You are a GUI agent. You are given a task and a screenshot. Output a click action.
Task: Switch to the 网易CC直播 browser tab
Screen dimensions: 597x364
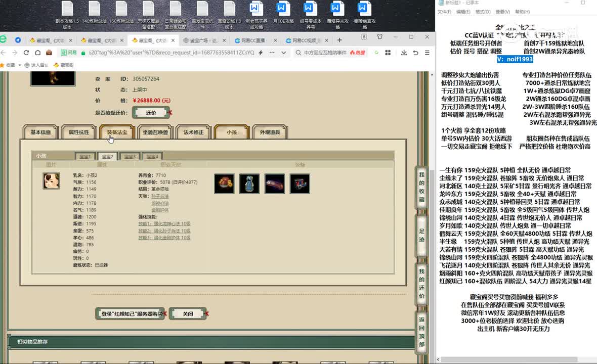(x=254, y=40)
